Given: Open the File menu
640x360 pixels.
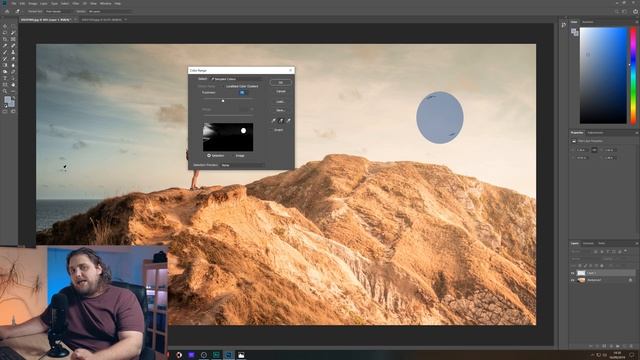Looking at the screenshot, I should (13, 3).
